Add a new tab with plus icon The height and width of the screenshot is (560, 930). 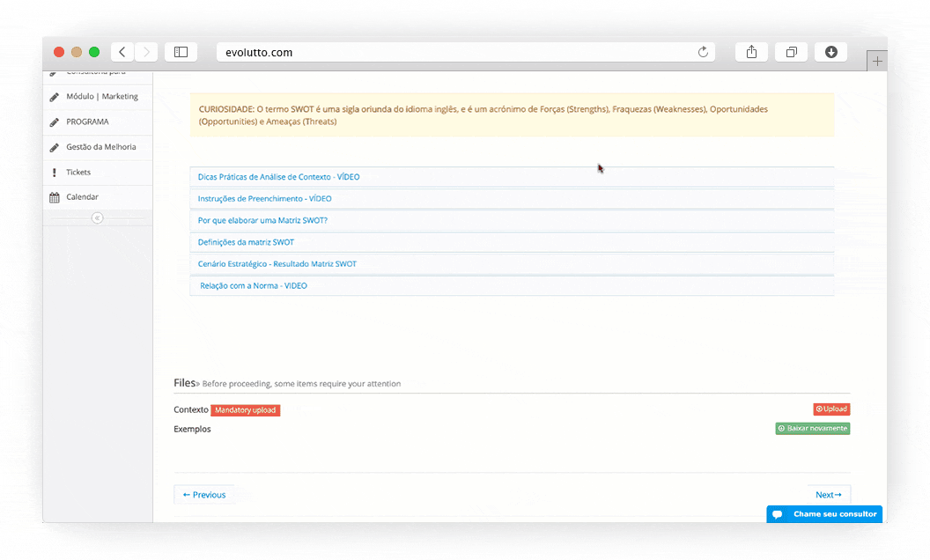pyautogui.click(x=876, y=62)
